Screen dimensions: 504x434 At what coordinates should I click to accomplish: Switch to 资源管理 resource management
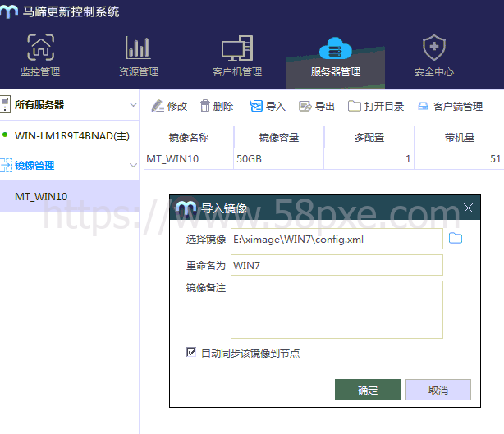coord(139,56)
